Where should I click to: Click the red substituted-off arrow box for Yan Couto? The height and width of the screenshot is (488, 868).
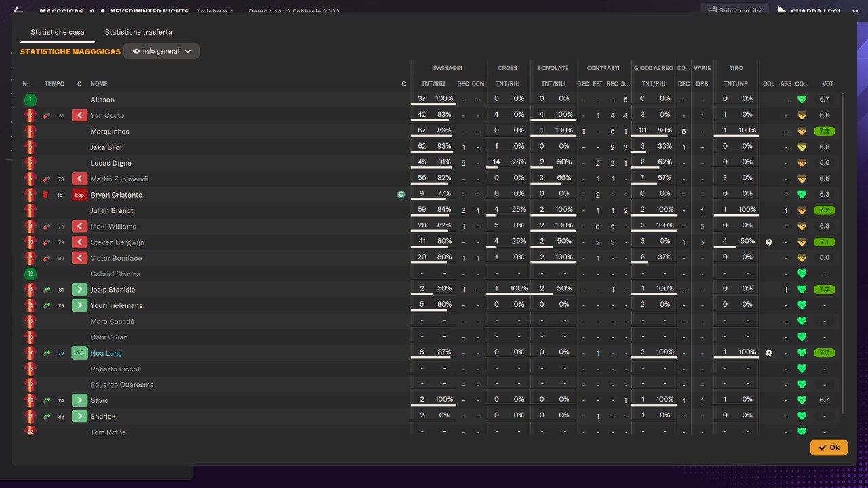coord(79,115)
